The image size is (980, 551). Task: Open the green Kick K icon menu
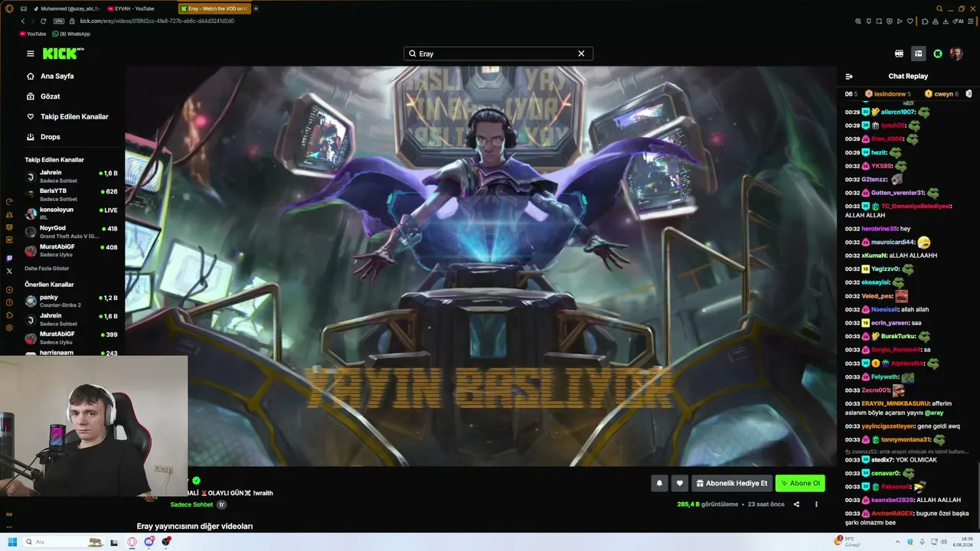pos(938,54)
